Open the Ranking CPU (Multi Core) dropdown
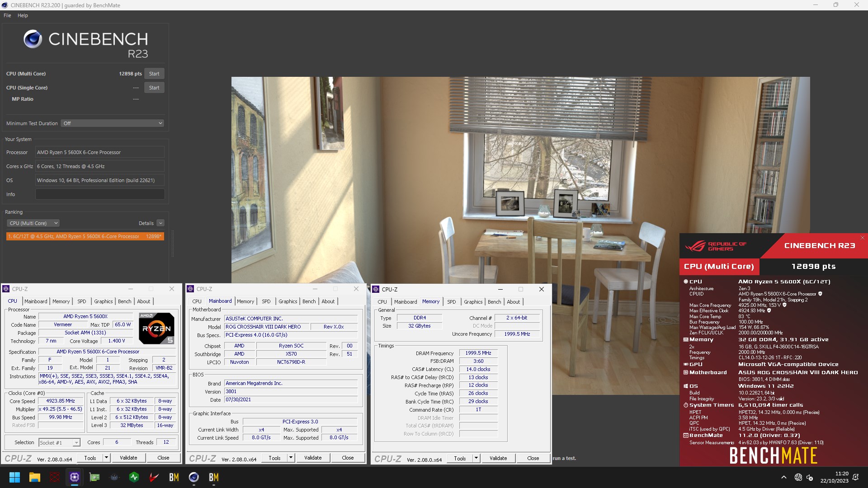Image resolution: width=868 pixels, height=488 pixels. pos(33,223)
